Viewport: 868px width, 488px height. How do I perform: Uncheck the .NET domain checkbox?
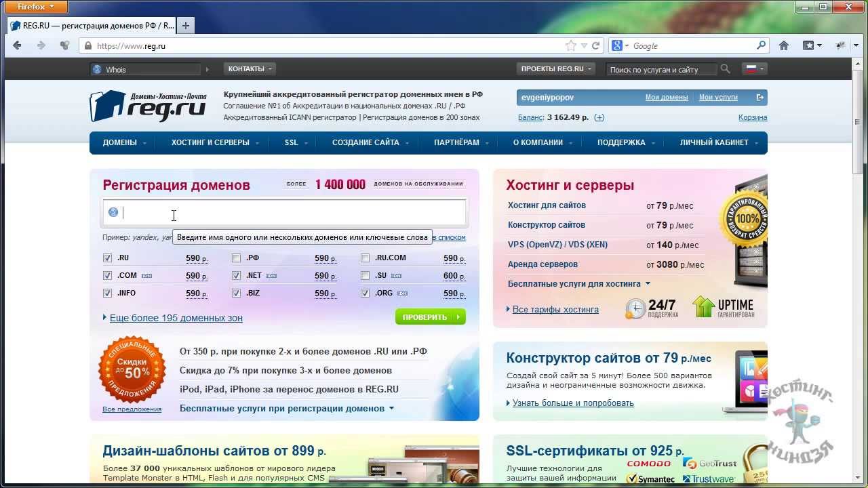click(236, 275)
